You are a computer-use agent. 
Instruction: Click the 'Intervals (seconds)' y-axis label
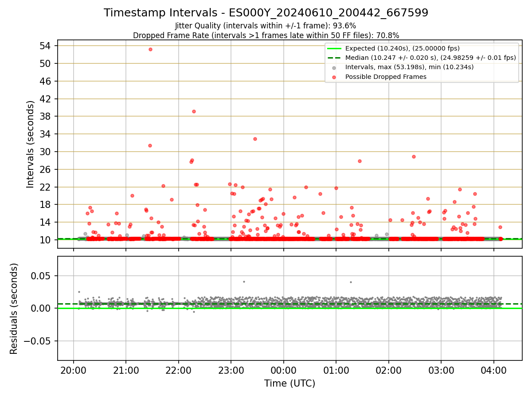pyautogui.click(x=30, y=144)
